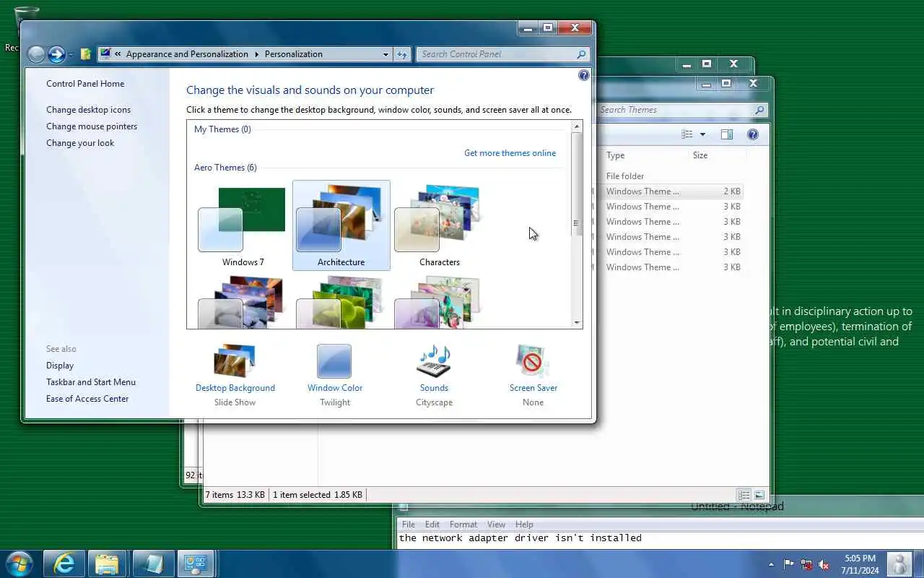Click the Size column header in Explorer
This screenshot has height=578, width=924.
(x=700, y=155)
